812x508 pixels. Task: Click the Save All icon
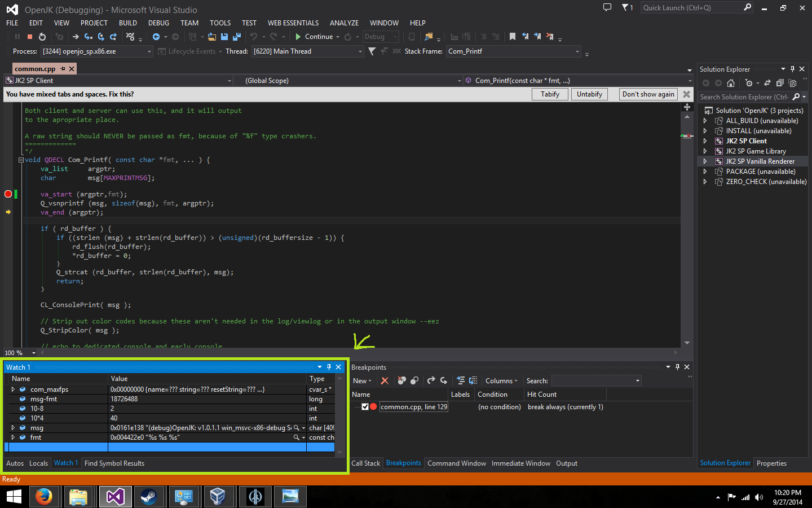237,37
